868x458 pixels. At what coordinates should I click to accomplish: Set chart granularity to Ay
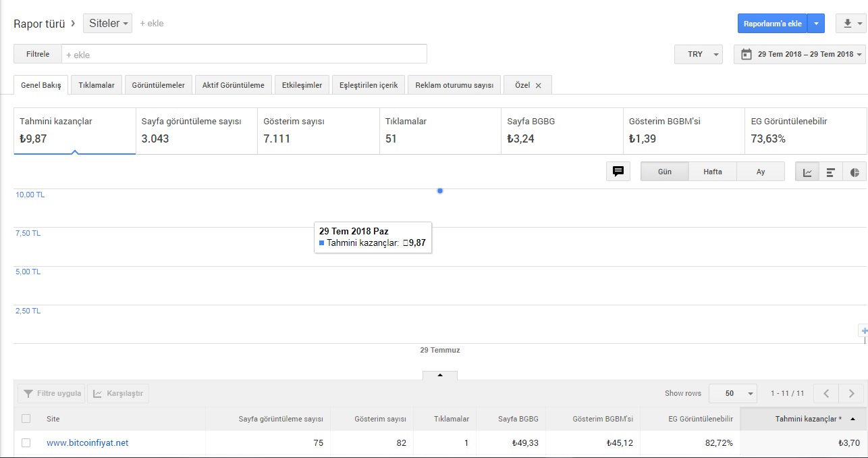coord(761,172)
